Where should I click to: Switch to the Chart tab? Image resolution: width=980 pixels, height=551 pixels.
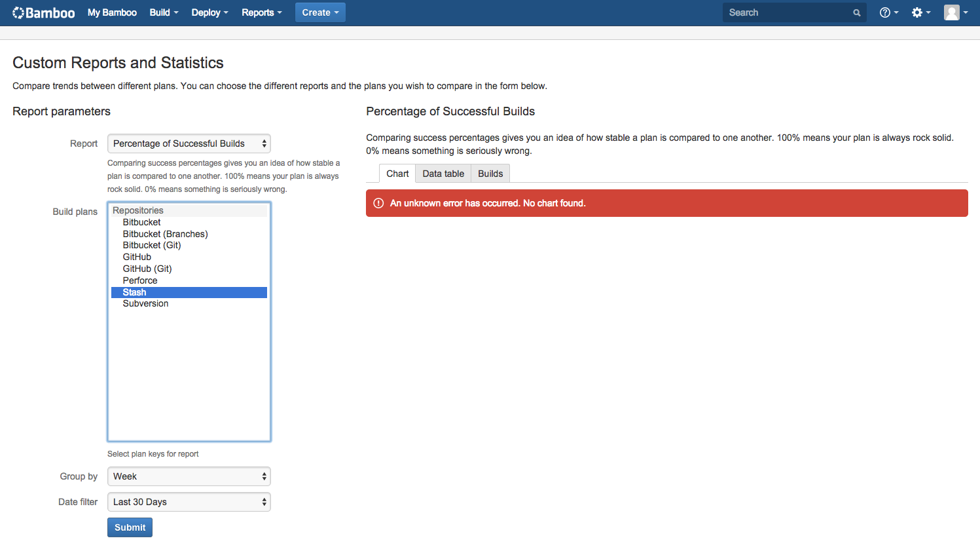point(397,174)
